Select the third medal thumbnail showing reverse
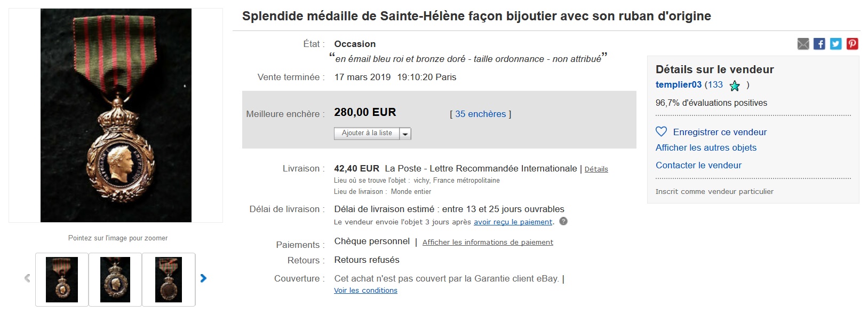The height and width of the screenshot is (312, 868). click(x=169, y=279)
